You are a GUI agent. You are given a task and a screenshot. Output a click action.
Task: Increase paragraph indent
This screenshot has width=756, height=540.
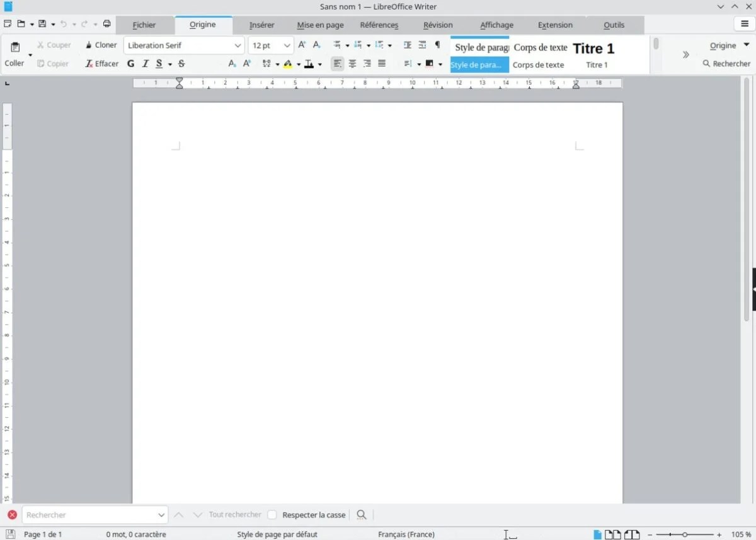tap(407, 45)
